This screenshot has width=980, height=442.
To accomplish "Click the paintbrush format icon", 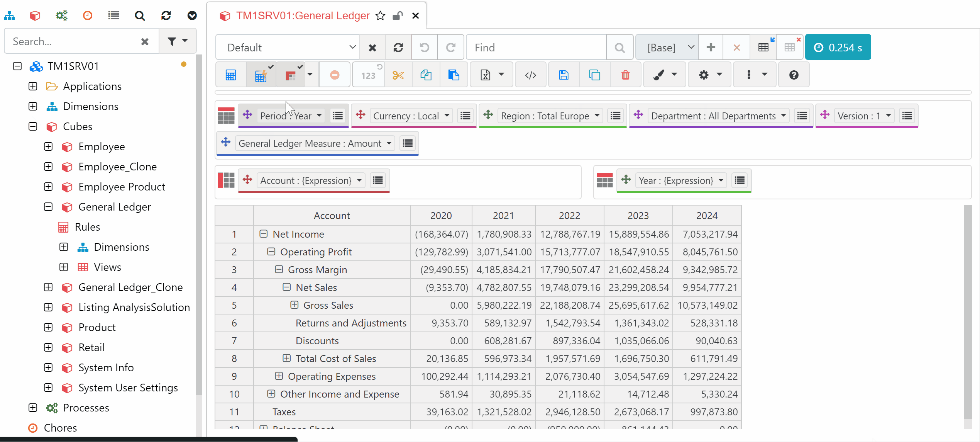I will coord(659,75).
